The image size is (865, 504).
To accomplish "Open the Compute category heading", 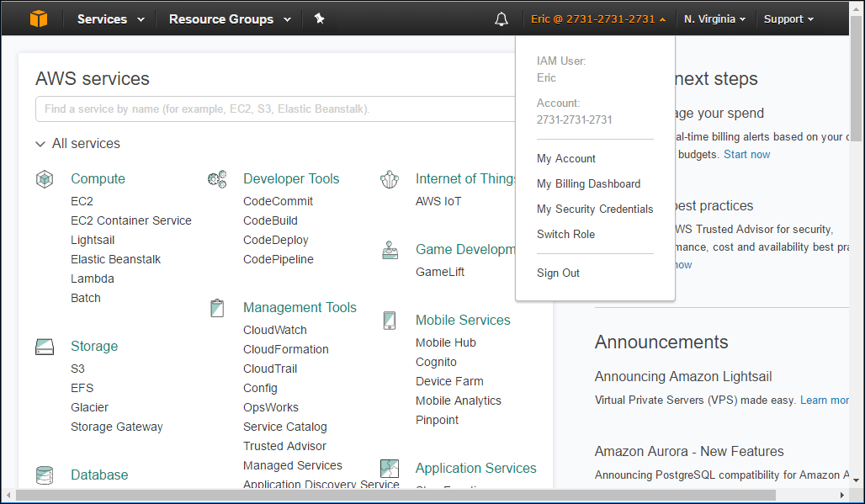I will 98,178.
